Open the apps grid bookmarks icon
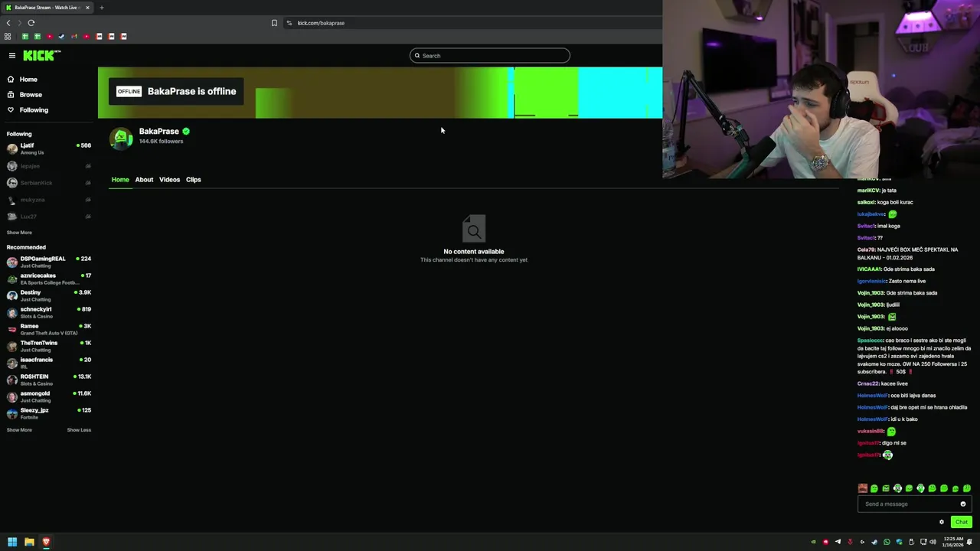Viewport: 980px width, 551px height. point(8,37)
